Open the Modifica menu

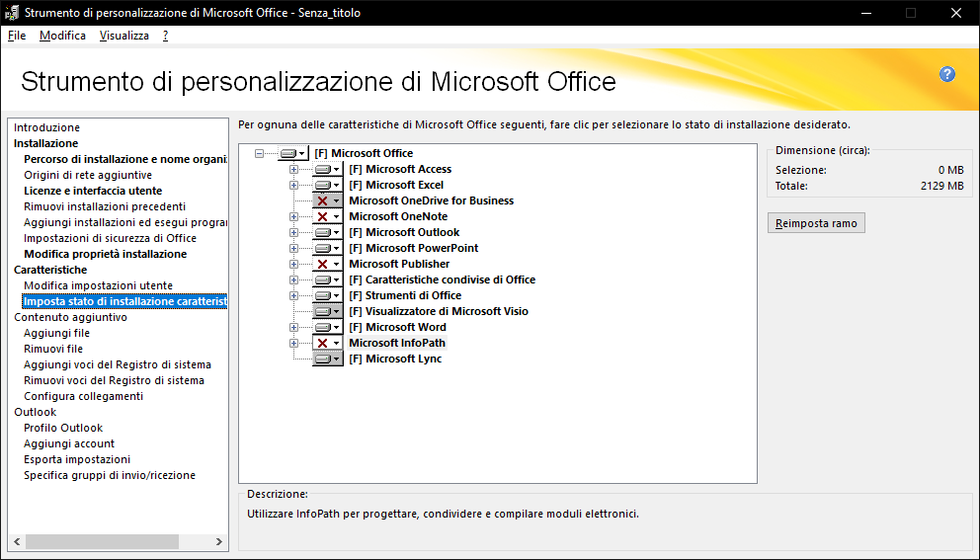(62, 36)
